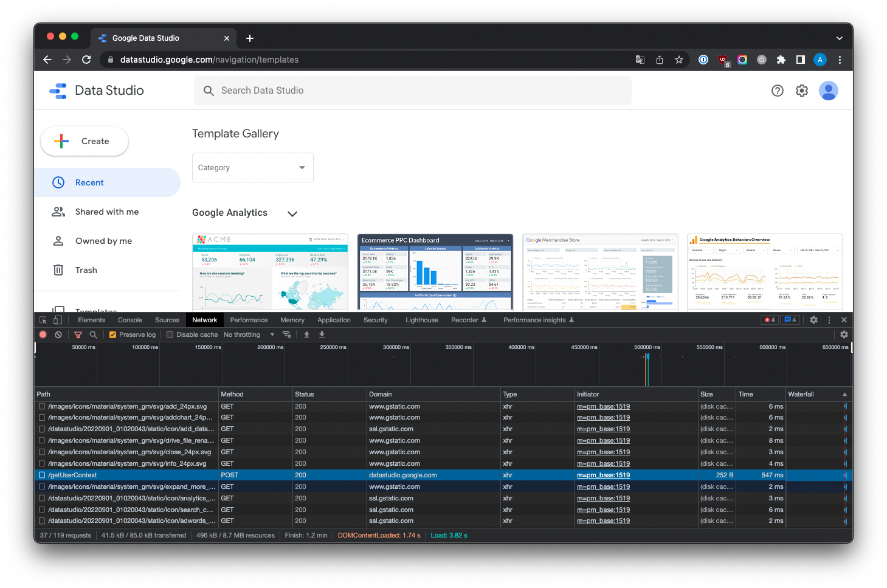Open Data Studio help icon
The image size is (887, 588).
(777, 91)
